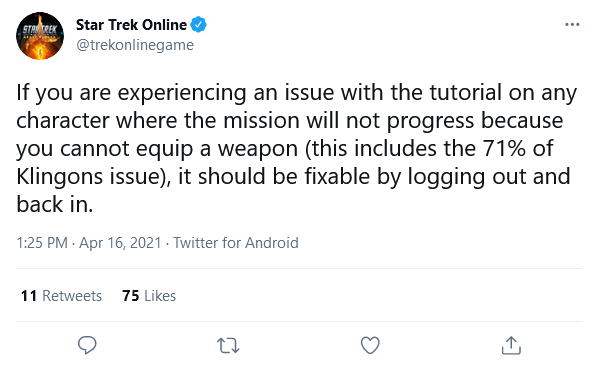Click the word Klingons in the tweet
Viewport: 598px width, 369px height.
59,177
